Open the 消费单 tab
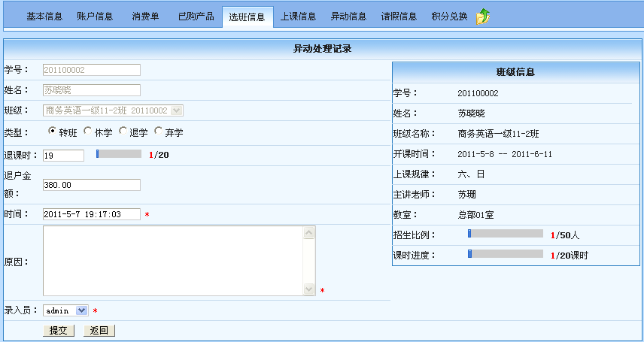 pyautogui.click(x=145, y=17)
